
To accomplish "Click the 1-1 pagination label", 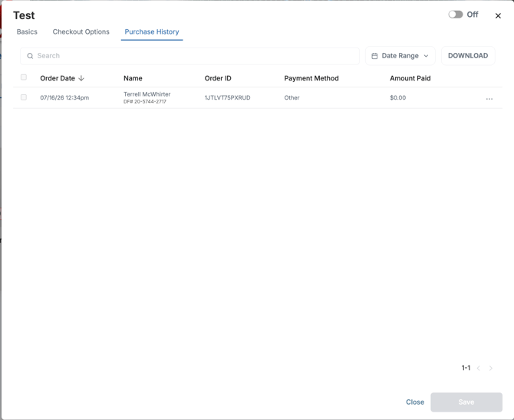I will point(466,368).
